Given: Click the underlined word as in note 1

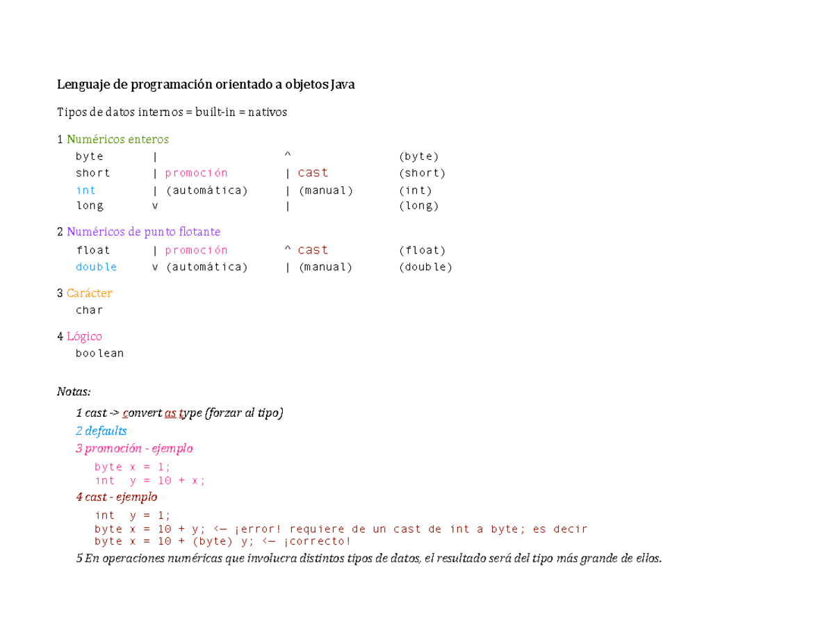Looking at the screenshot, I should point(169,412).
